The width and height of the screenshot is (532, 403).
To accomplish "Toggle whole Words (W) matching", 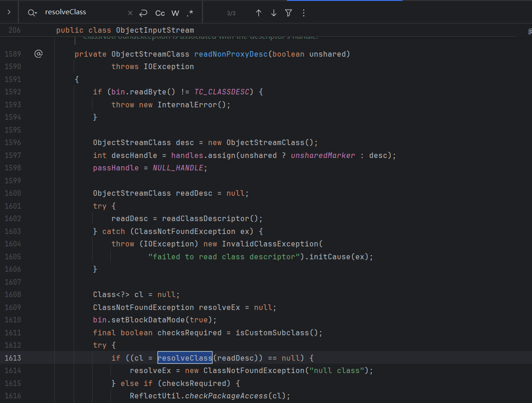I will [175, 13].
